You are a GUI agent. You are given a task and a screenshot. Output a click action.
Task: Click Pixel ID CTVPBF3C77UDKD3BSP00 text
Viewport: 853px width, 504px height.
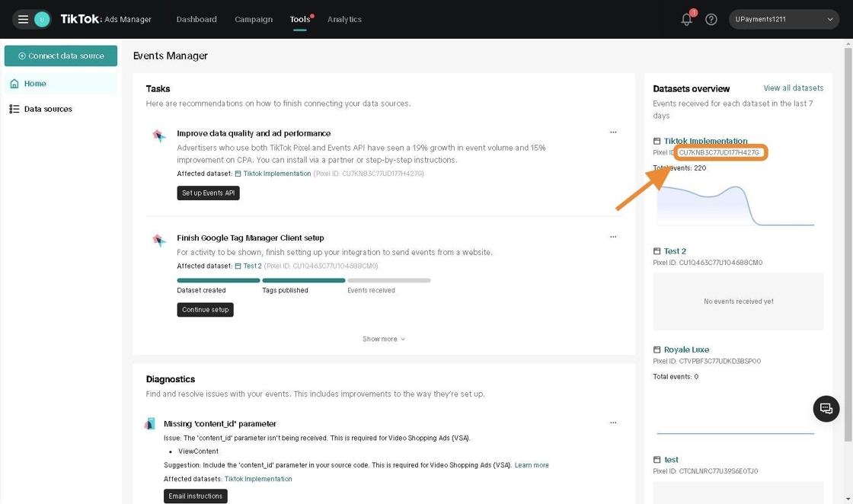(707, 361)
